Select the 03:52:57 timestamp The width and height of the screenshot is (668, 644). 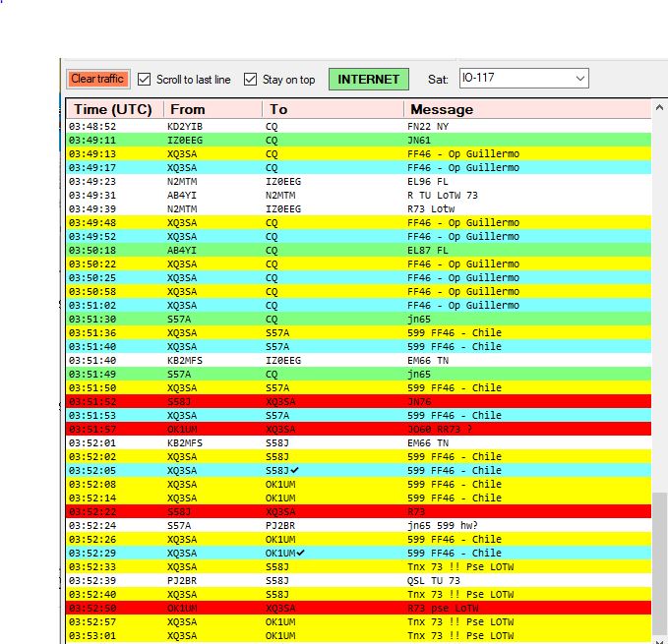92,621
